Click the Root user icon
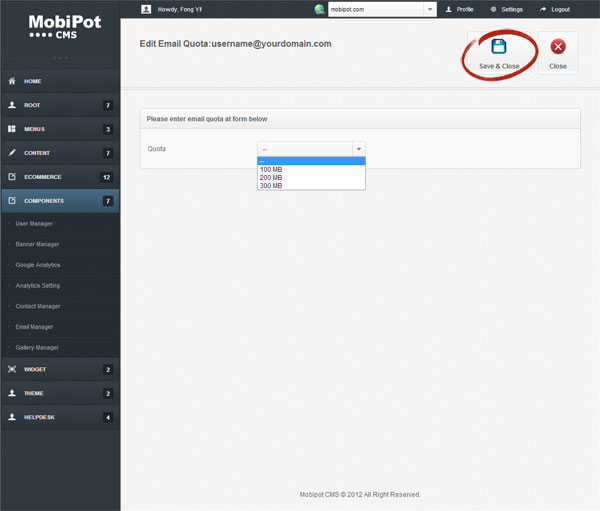Screen dimensions: 600x511 click(x=12, y=105)
